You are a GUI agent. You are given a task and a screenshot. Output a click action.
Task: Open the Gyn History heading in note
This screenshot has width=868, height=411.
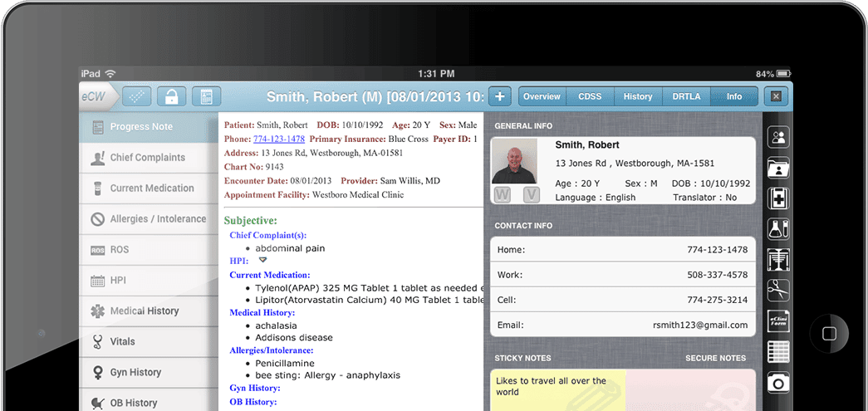click(255, 389)
